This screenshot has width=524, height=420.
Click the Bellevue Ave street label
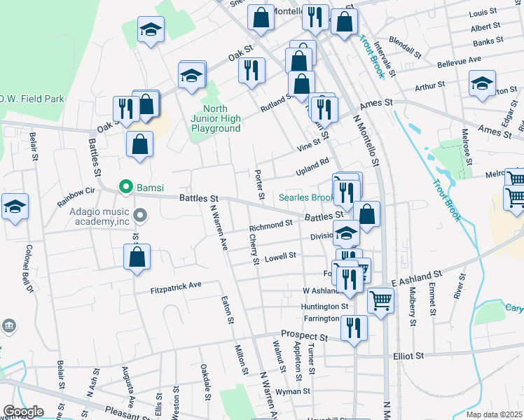459,62
